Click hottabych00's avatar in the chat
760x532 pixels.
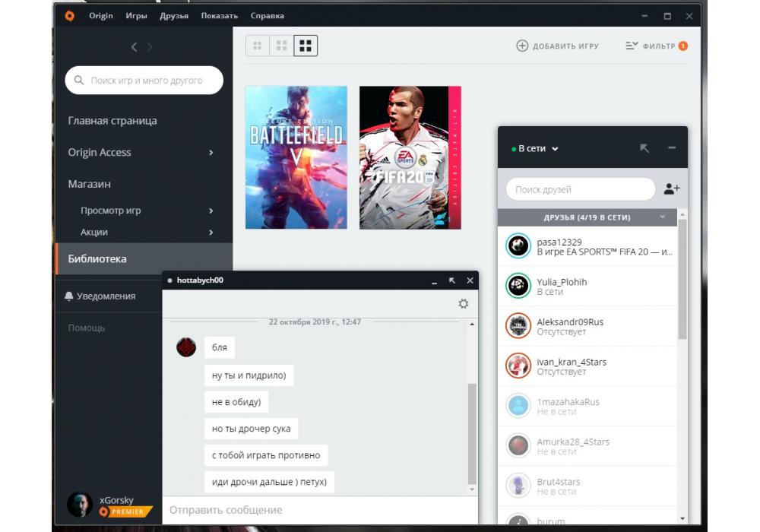[x=186, y=347]
